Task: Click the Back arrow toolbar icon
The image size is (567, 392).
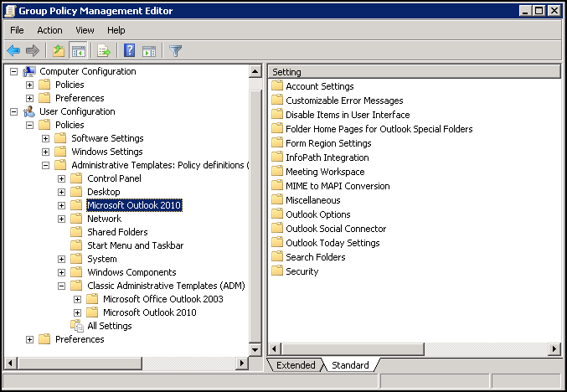Action: tap(13, 50)
